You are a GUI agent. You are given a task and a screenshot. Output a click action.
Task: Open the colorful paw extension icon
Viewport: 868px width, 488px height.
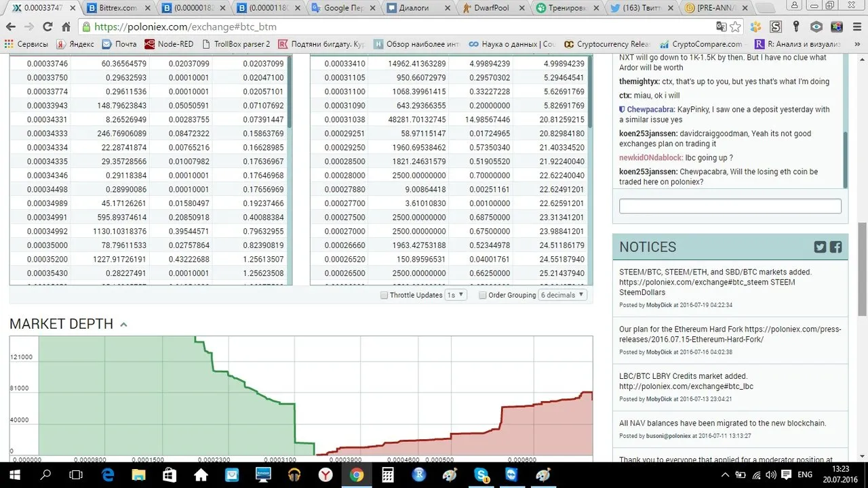point(756,27)
